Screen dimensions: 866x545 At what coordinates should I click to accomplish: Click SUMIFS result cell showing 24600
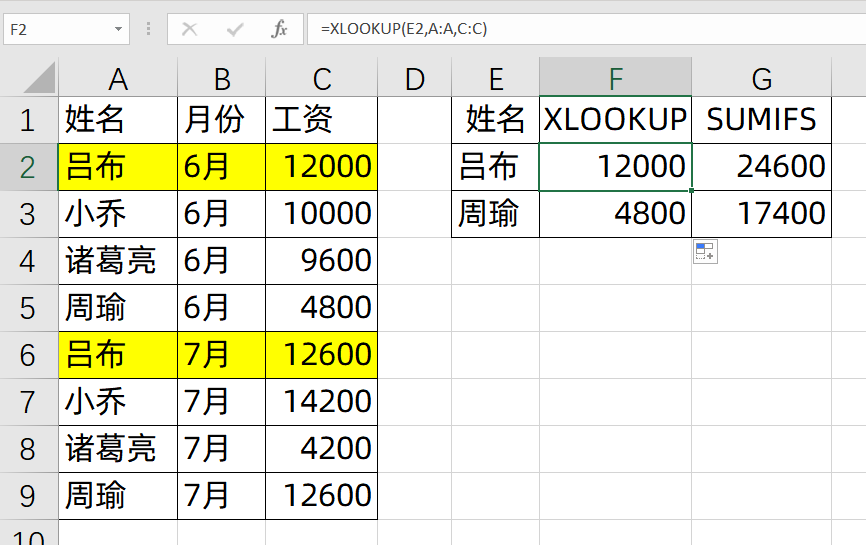click(x=761, y=166)
